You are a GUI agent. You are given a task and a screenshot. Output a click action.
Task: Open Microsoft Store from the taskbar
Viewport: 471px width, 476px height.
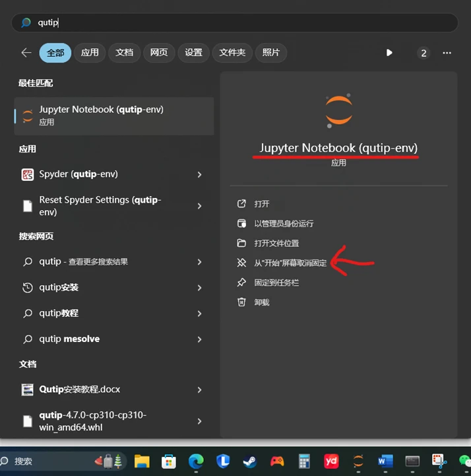(x=169, y=461)
